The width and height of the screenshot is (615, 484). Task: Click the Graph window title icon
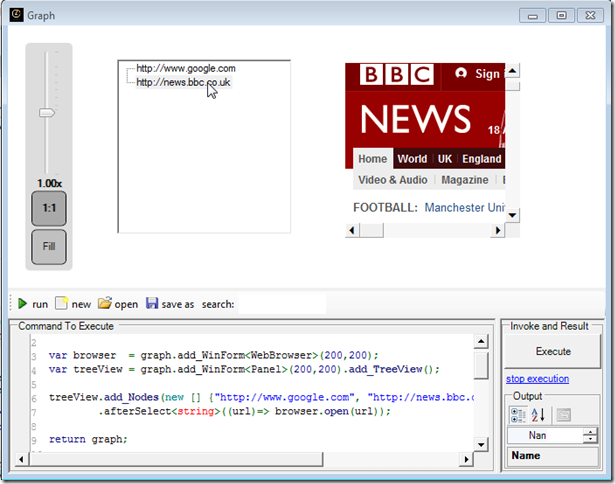(x=16, y=15)
